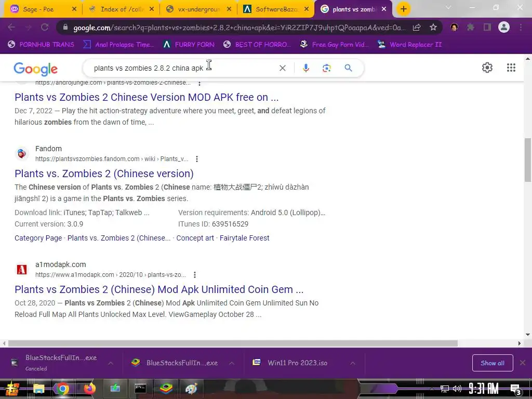The width and height of the screenshot is (532, 399).
Task: Open the tab search chevron
Action: tap(448, 7)
